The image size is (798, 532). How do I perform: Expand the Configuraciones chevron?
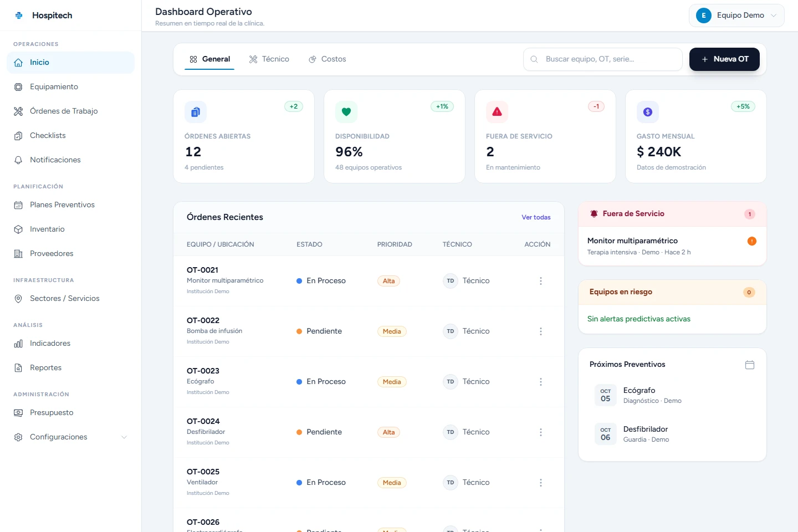124,437
